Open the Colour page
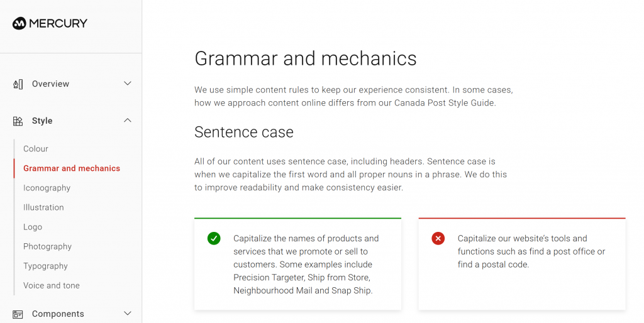Screen dimensions: 644x323 point(36,149)
